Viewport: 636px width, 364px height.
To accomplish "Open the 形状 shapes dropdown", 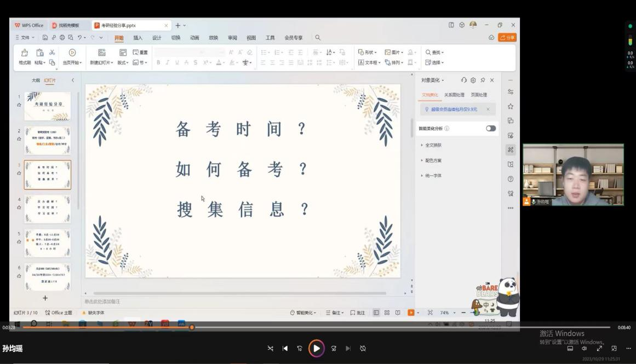I will click(x=368, y=53).
